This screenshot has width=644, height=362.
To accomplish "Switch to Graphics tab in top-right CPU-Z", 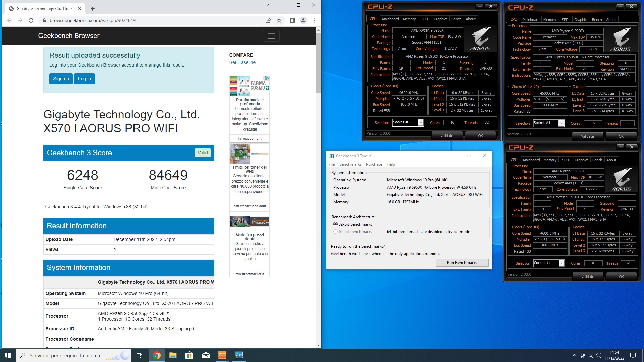I will coord(581,20).
